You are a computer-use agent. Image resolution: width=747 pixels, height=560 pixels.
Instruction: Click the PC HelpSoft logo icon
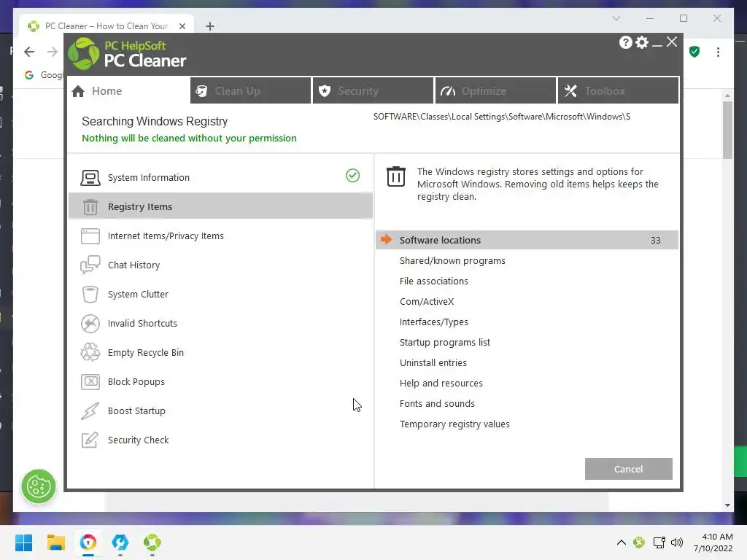tap(83, 53)
